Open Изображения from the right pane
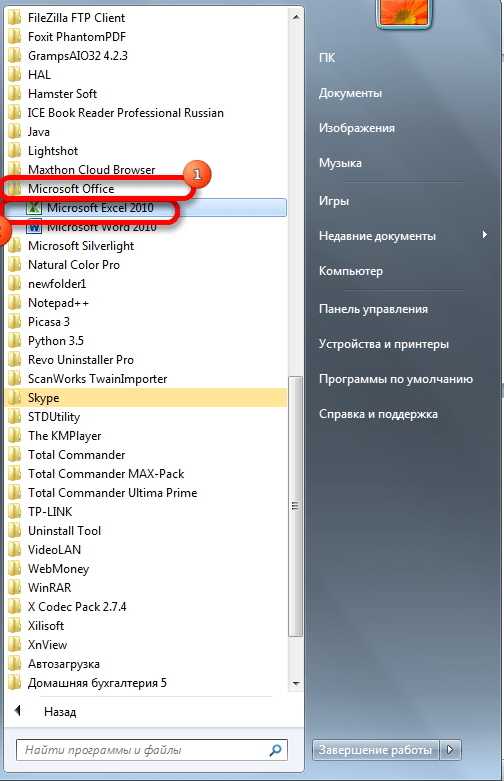The width and height of the screenshot is (504, 781). coord(357,128)
